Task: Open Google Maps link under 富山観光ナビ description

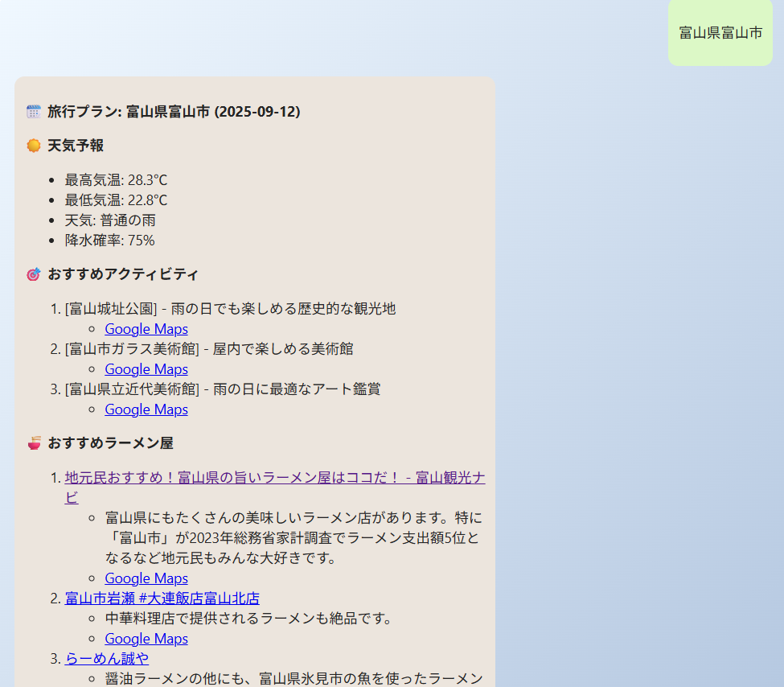Action: click(146, 578)
